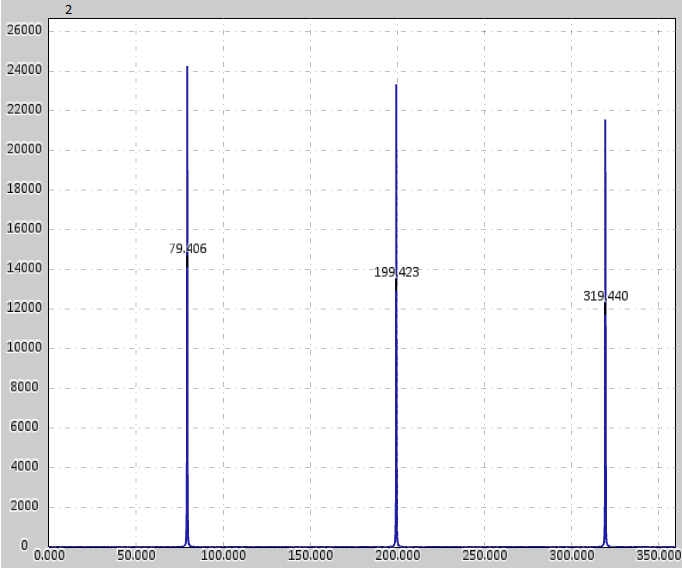Click the 100.000 x-axis label

pos(222,553)
